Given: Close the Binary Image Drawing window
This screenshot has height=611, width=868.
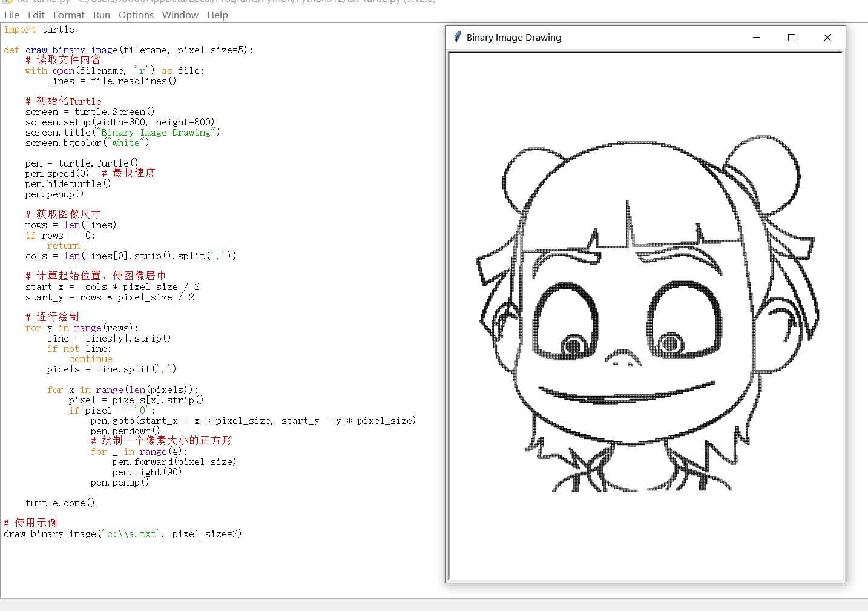Looking at the screenshot, I should point(827,38).
